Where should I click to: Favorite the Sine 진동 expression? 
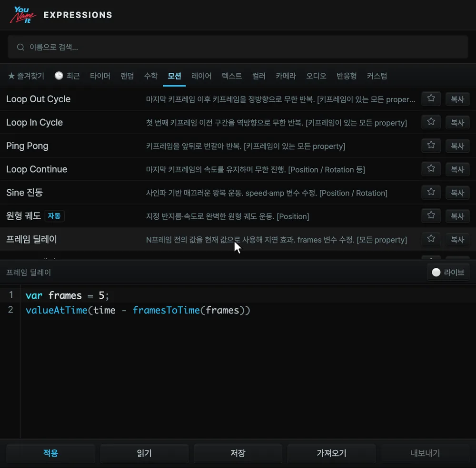pos(431,192)
